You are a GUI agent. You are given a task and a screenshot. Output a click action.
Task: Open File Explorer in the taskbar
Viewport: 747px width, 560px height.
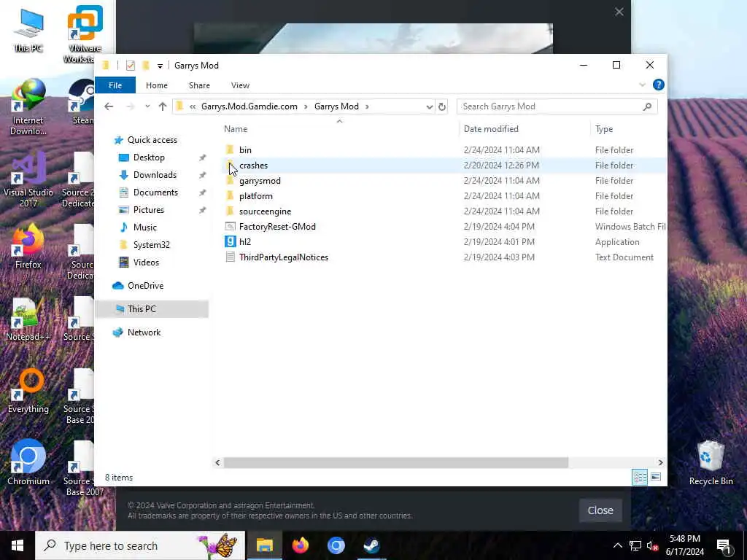tap(264, 545)
